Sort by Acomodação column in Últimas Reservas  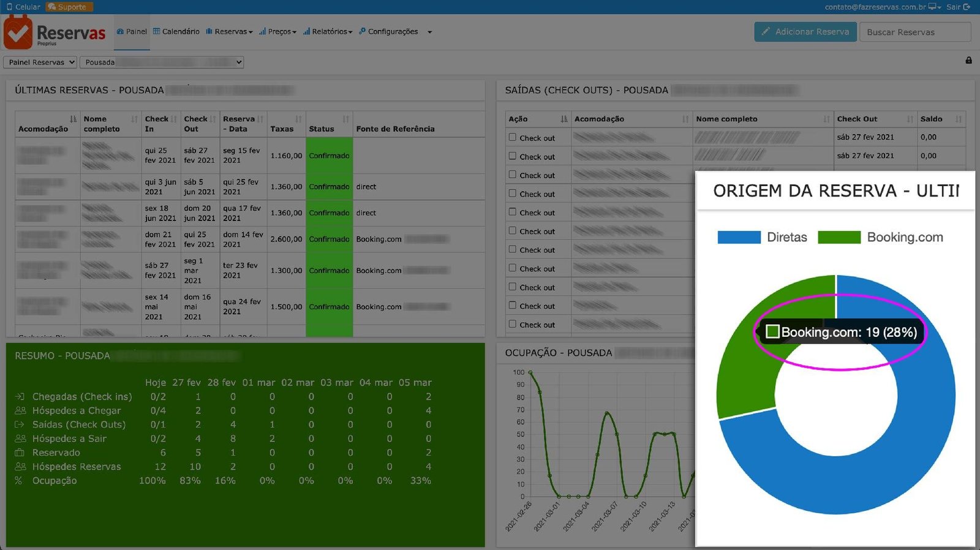[73, 119]
